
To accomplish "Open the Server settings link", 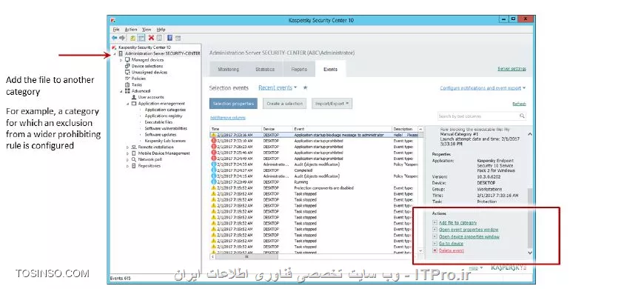I will 511,69.
